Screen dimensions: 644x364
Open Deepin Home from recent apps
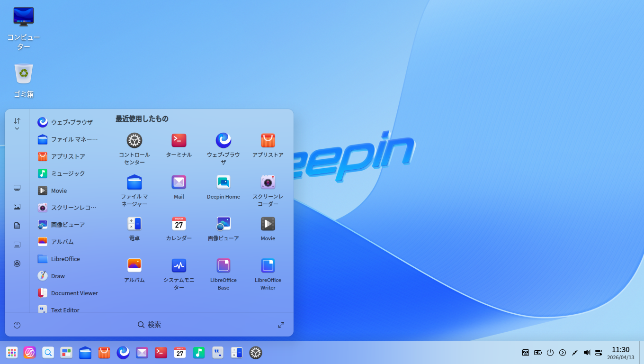click(x=223, y=182)
